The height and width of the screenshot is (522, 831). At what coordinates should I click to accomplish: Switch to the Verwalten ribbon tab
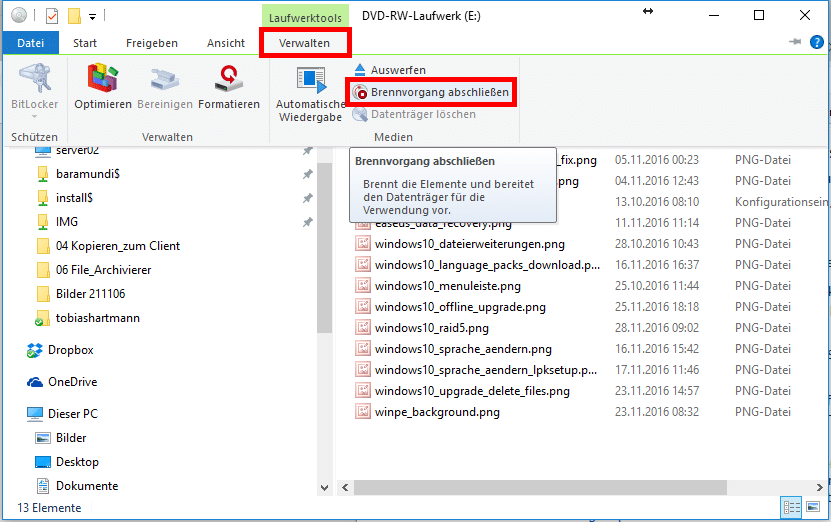[x=304, y=43]
